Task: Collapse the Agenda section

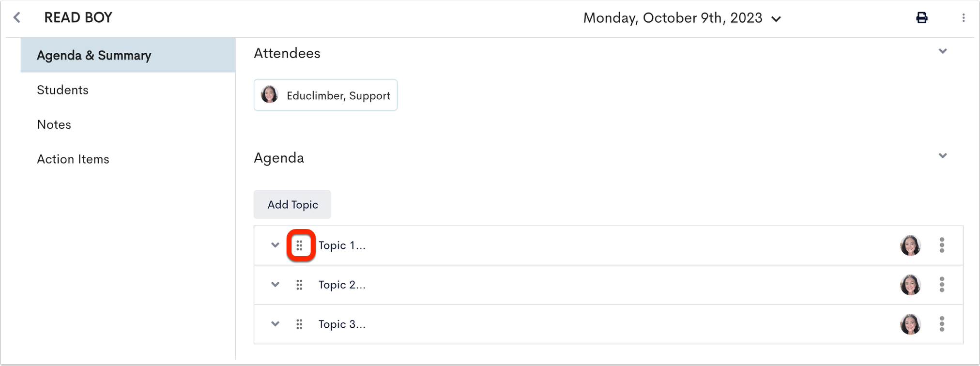Action: click(943, 156)
